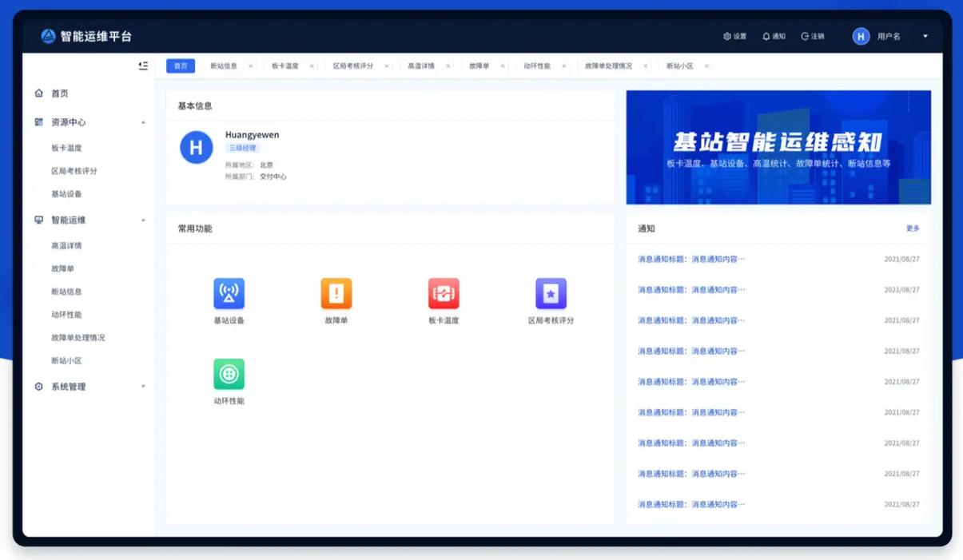Open the 区局考核评分 purple shortcut icon
Screen dimensions: 963x560
pos(551,293)
